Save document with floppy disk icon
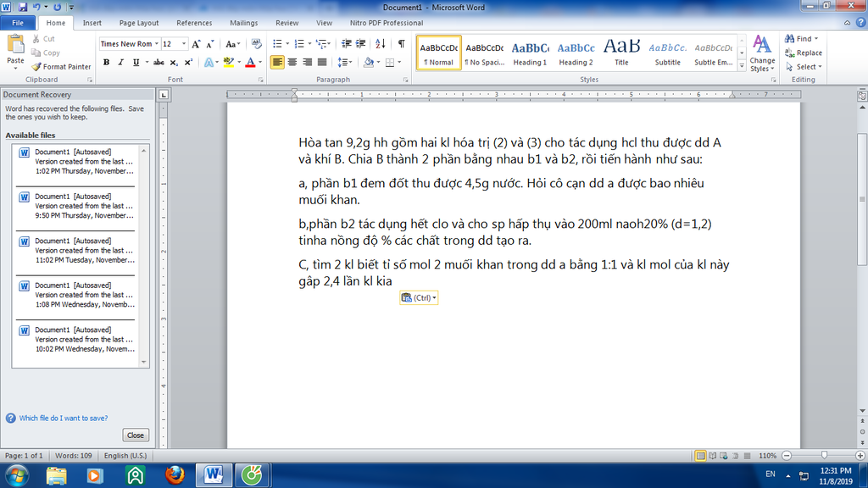This screenshot has width=868, height=488. coord(23,7)
